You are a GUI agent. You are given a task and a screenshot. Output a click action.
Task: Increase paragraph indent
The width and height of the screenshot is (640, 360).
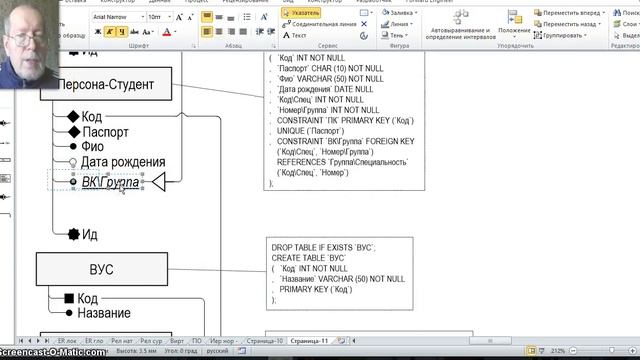[271, 31]
